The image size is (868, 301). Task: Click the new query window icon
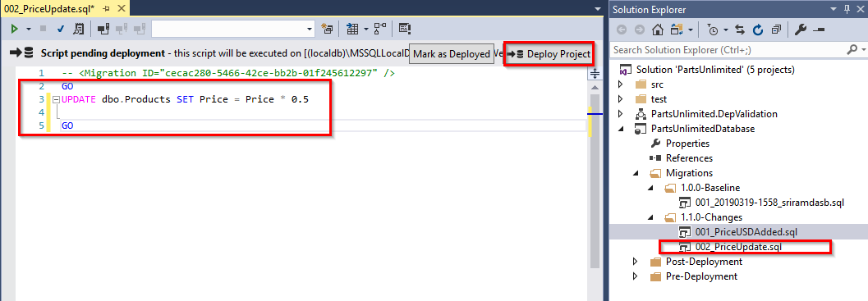(327, 28)
